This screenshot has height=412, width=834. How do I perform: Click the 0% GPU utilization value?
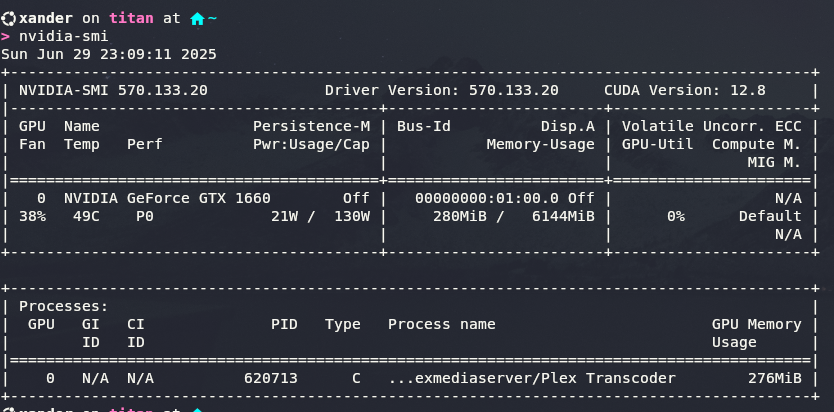pos(676,217)
